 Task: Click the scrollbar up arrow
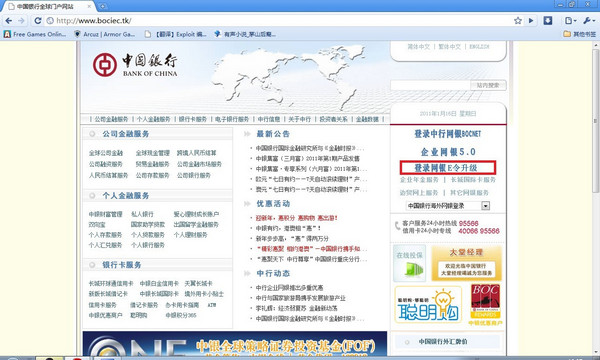[595, 45]
